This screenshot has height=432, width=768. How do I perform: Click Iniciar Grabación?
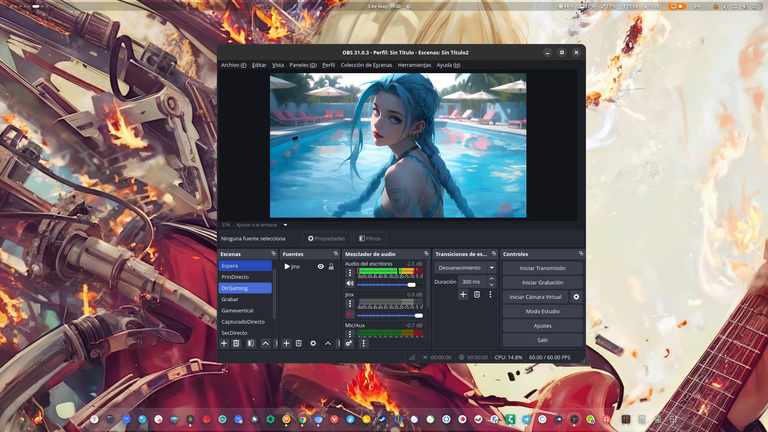(x=542, y=283)
